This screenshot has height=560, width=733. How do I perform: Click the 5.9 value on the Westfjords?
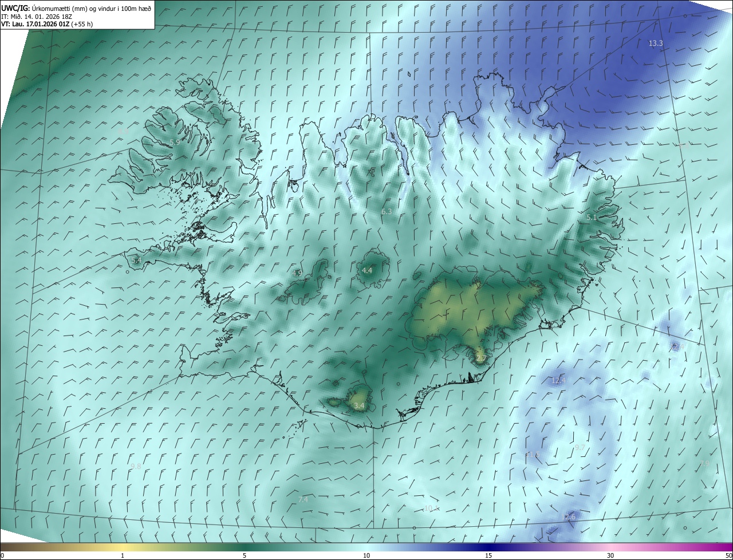(x=175, y=142)
